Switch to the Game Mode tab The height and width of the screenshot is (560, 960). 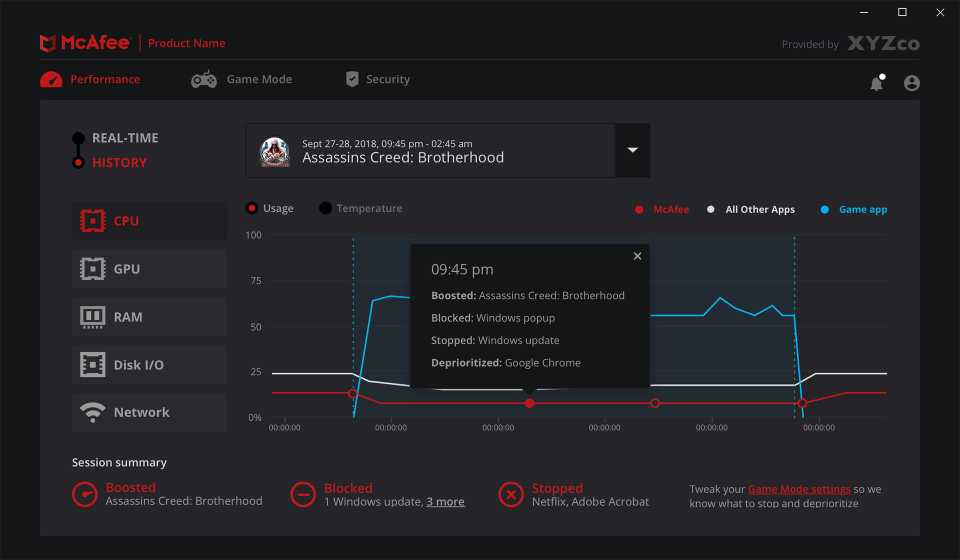coord(241,79)
